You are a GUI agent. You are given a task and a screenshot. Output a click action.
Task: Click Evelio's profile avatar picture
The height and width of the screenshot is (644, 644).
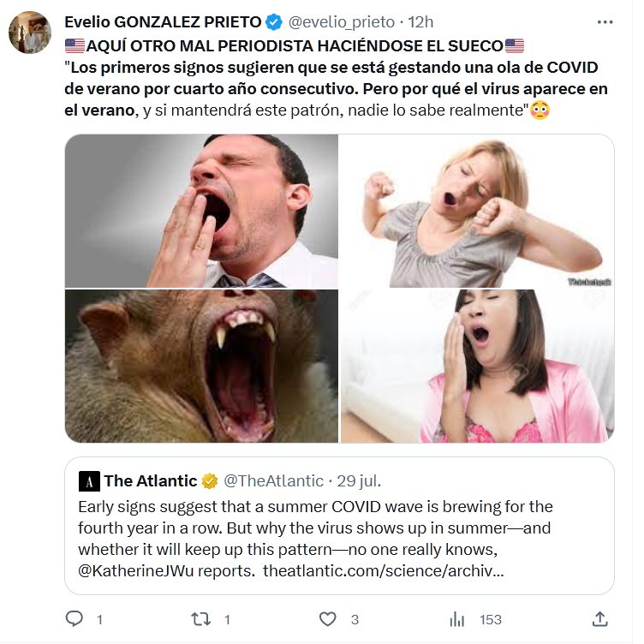(x=30, y=33)
